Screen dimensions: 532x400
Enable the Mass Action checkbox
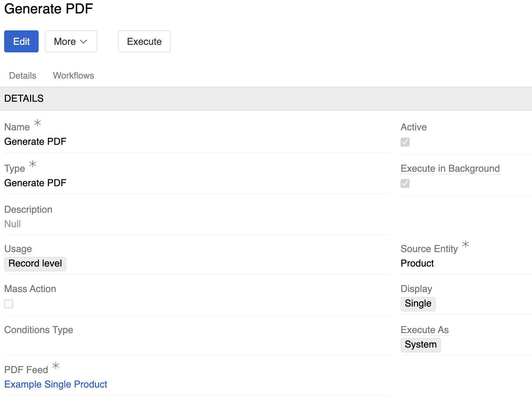click(x=8, y=304)
